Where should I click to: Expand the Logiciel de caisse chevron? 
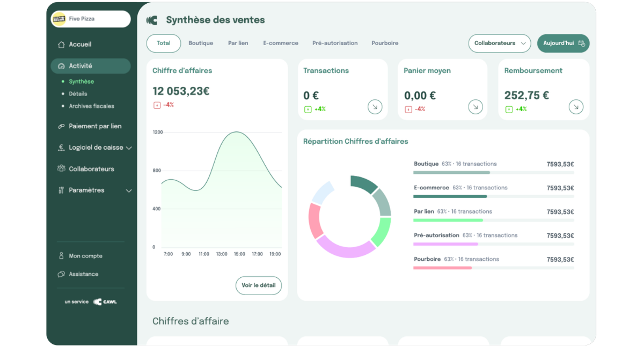129,148
